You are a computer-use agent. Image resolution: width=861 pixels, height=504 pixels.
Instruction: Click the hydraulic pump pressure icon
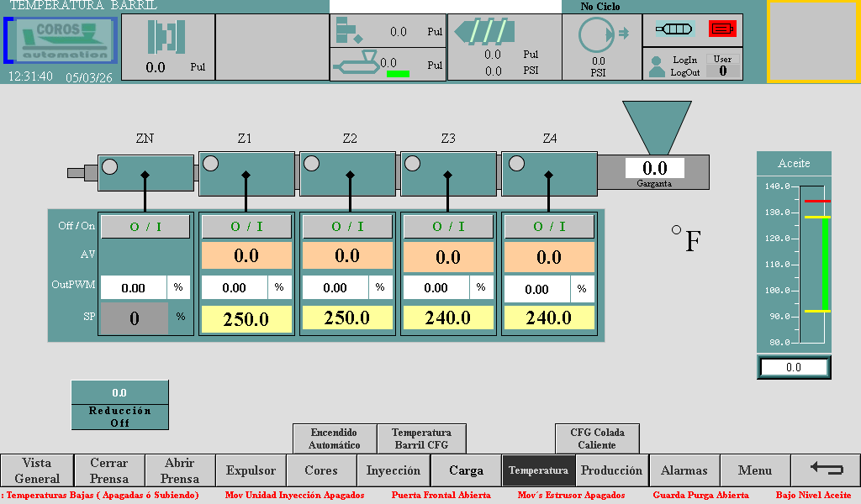(597, 34)
